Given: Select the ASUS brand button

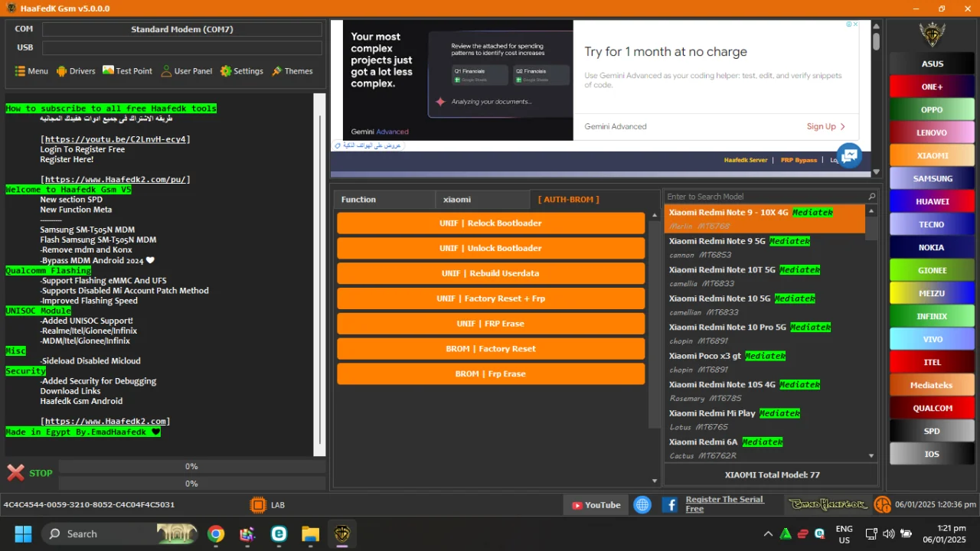Looking at the screenshot, I should click(x=932, y=64).
